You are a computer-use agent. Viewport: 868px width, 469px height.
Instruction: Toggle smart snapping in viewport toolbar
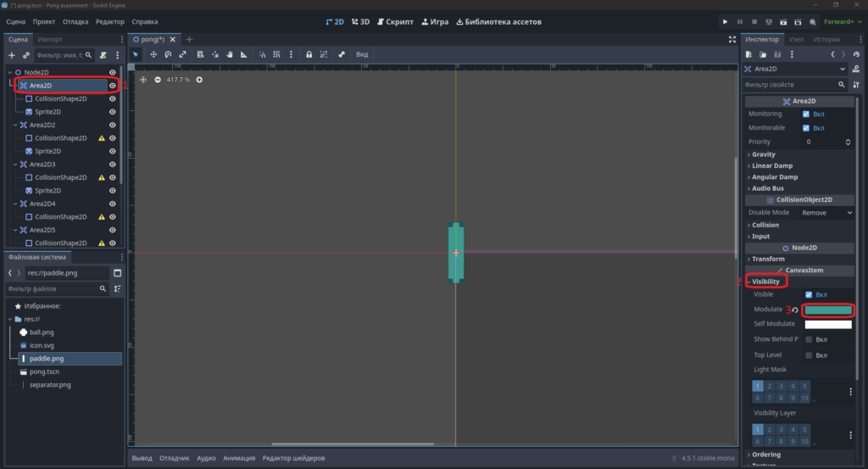[x=263, y=54]
